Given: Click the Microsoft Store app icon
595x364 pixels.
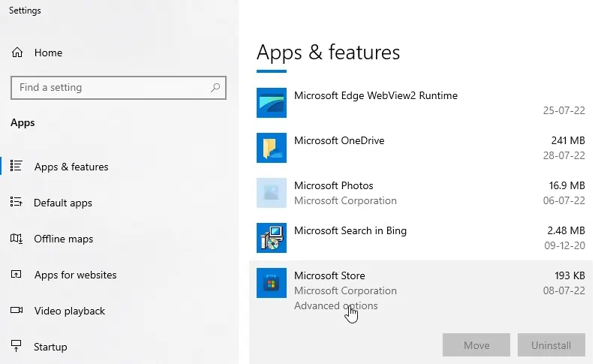Looking at the screenshot, I should 272,283.
